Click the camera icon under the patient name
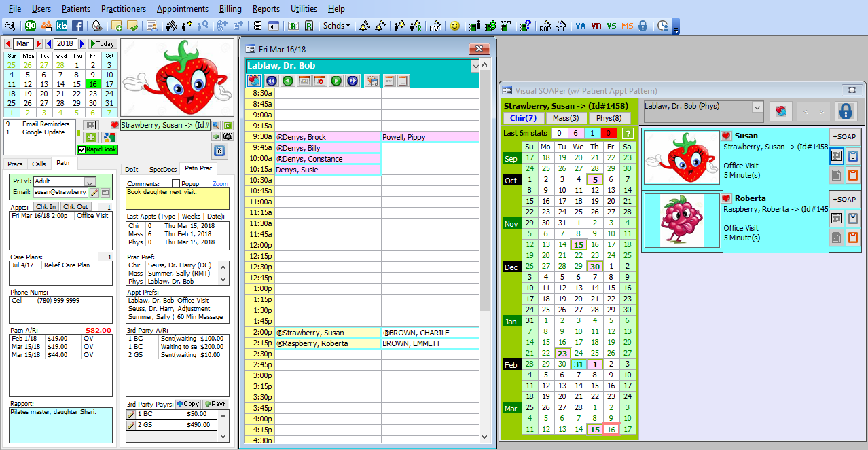The height and width of the screenshot is (450, 868). pyautogui.click(x=228, y=136)
